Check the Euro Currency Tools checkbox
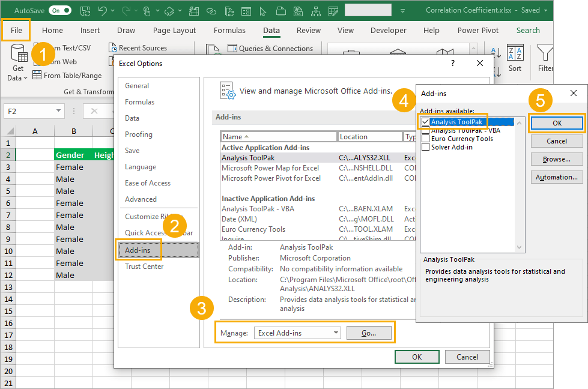The image size is (588, 389). (426, 139)
